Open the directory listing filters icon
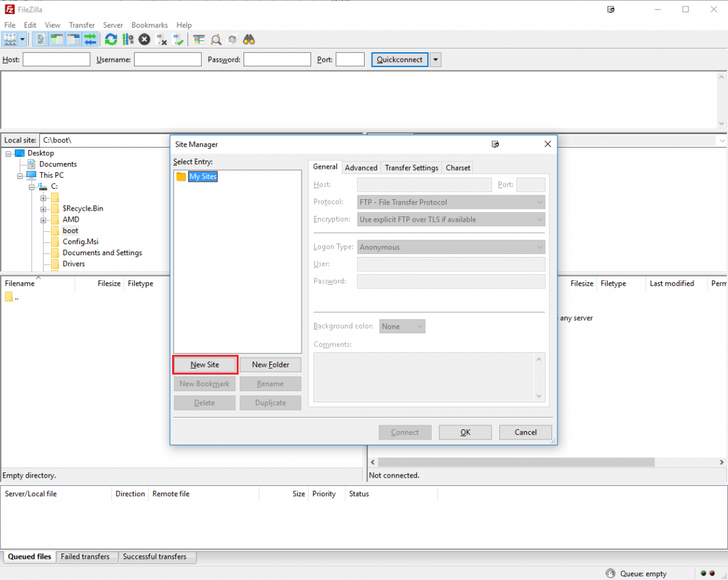This screenshot has height=580, width=728. (199, 39)
